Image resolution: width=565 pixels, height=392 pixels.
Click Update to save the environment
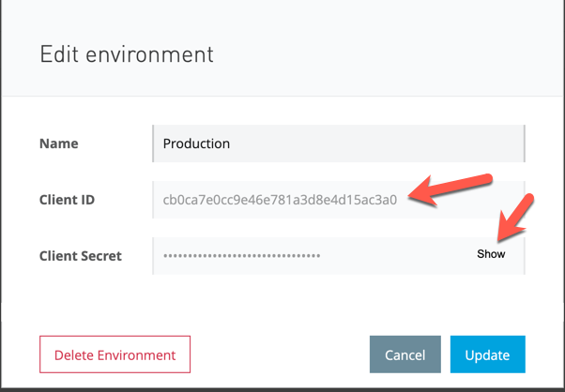tap(487, 355)
